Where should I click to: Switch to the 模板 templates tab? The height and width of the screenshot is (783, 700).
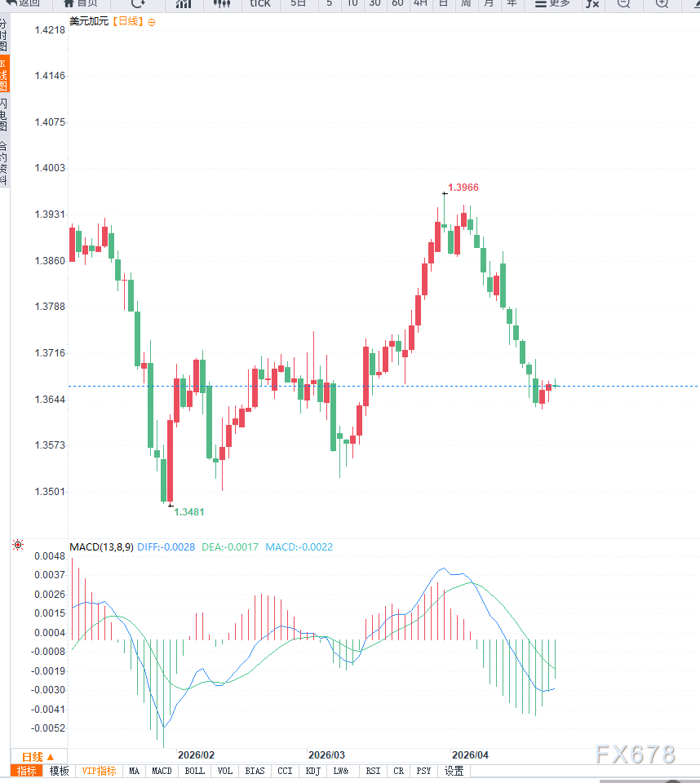click(x=59, y=771)
